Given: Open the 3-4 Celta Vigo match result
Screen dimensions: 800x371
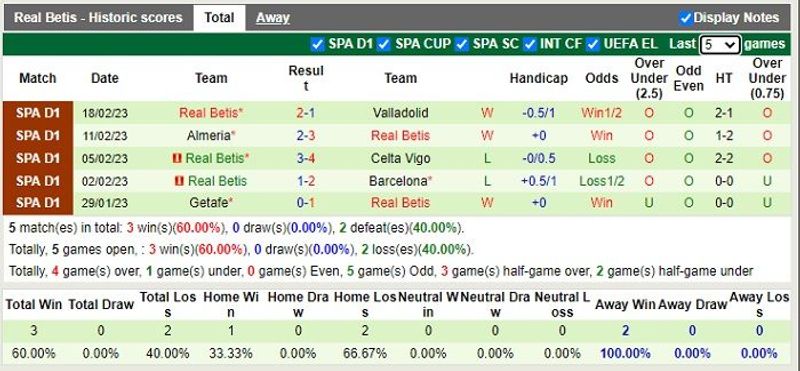Looking at the screenshot, I should [306, 158].
